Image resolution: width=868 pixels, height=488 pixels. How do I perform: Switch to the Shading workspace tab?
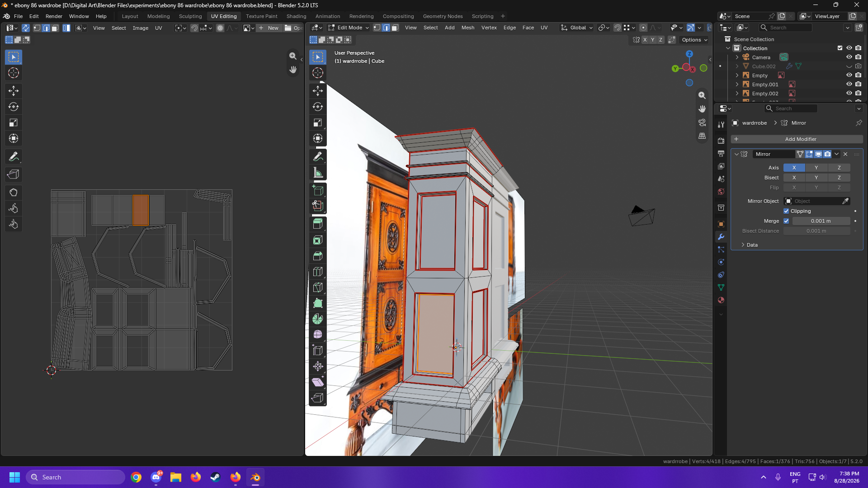pos(296,16)
